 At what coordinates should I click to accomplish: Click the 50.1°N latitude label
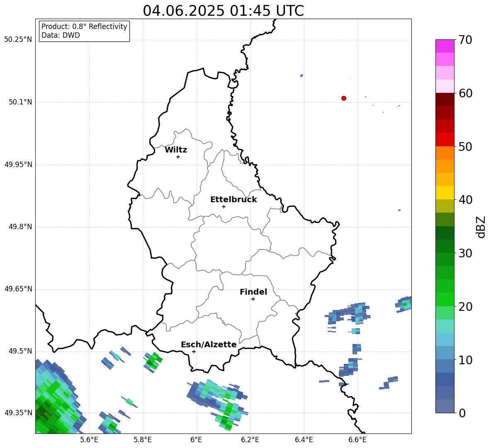coord(20,102)
